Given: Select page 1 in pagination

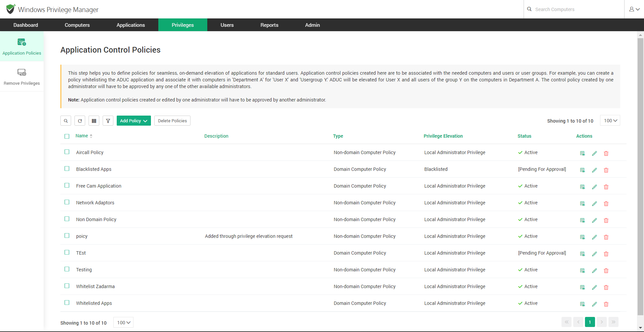Looking at the screenshot, I should coord(590,322).
